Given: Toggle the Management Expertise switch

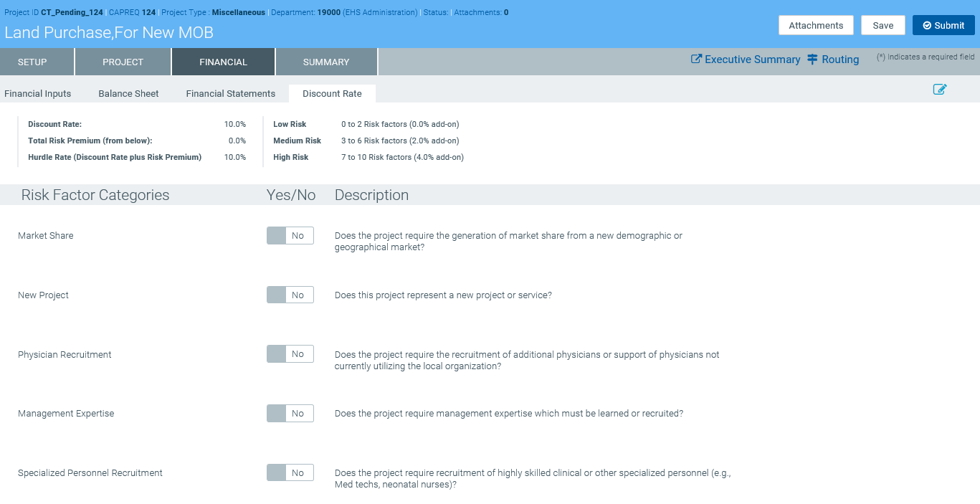Looking at the screenshot, I should (290, 414).
